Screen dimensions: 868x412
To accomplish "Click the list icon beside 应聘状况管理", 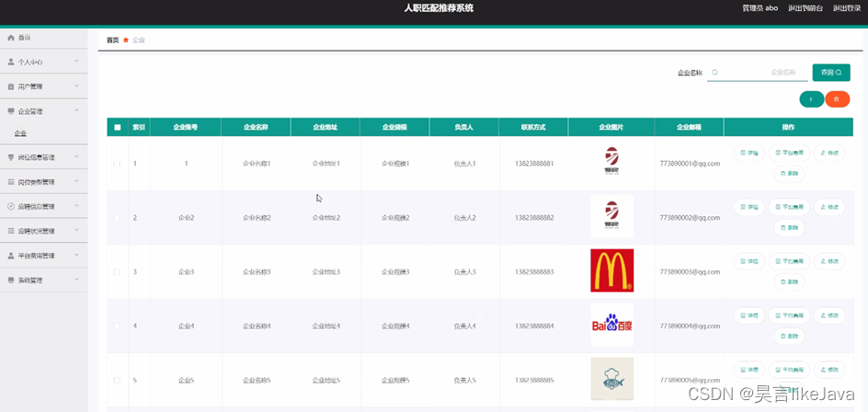I will point(10,231).
